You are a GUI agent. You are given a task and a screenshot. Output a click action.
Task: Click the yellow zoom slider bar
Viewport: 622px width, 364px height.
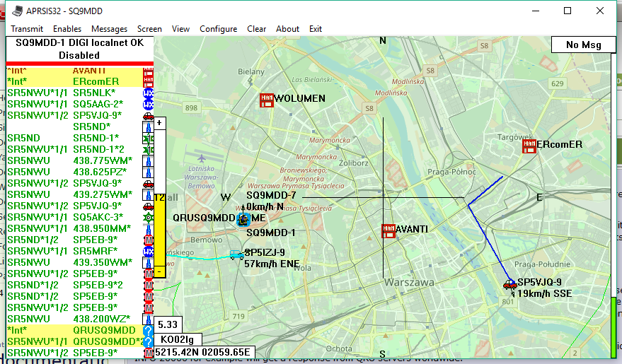pos(159,233)
